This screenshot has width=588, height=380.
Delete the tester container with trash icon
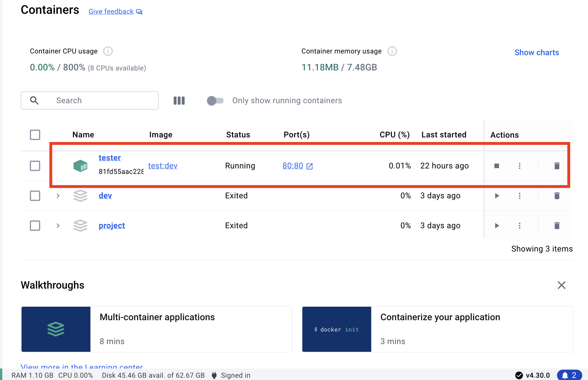[x=557, y=166]
